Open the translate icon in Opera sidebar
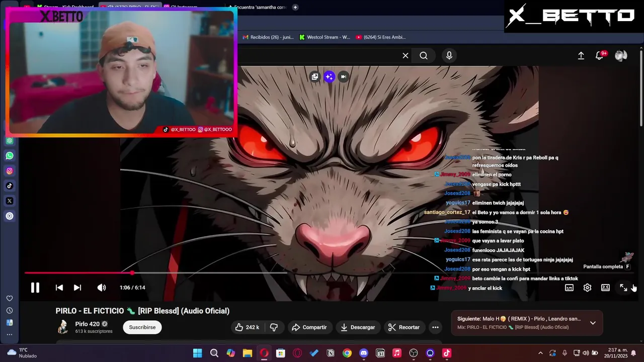The height and width of the screenshot is (362, 644). coord(10,323)
